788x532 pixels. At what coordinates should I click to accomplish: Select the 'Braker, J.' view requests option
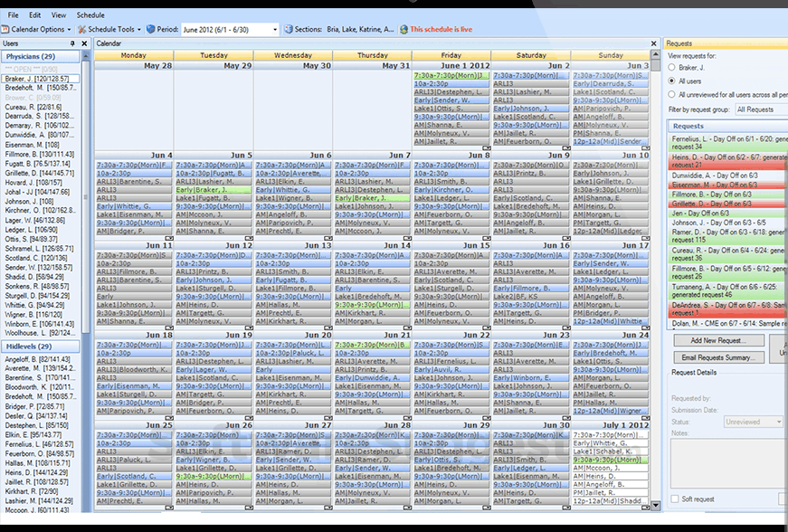coord(672,67)
